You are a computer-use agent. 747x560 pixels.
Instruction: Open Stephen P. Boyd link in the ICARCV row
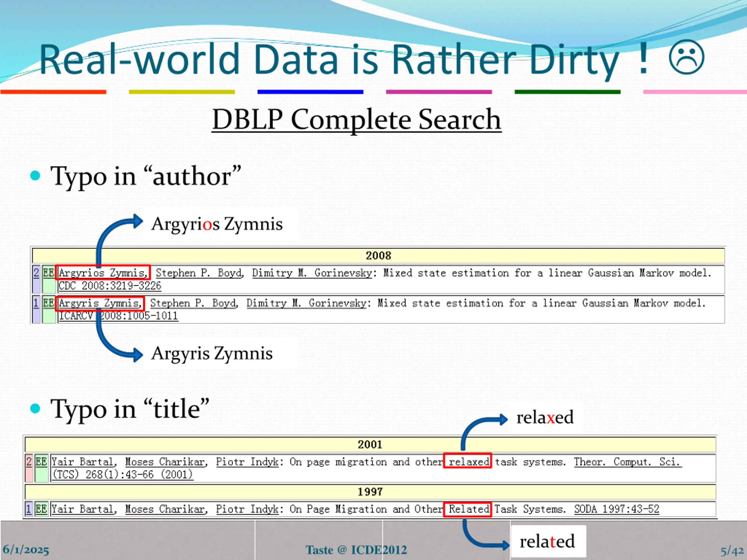[x=194, y=303]
